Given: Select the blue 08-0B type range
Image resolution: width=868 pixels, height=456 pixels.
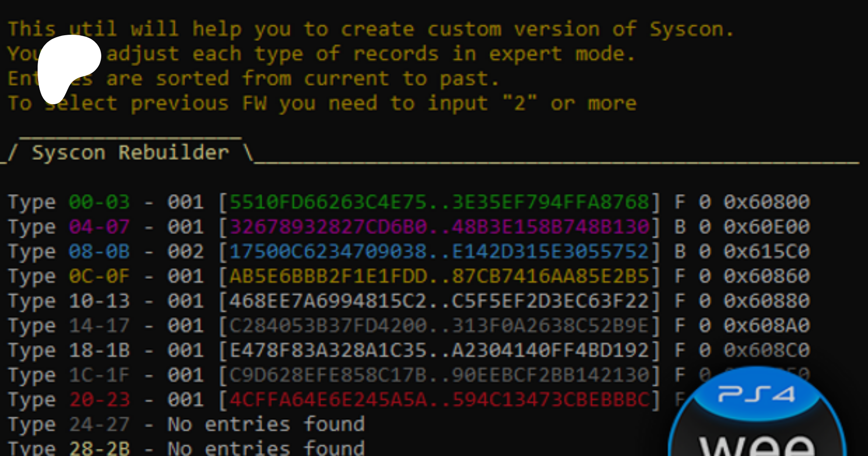Looking at the screenshot, I should click(99, 251).
